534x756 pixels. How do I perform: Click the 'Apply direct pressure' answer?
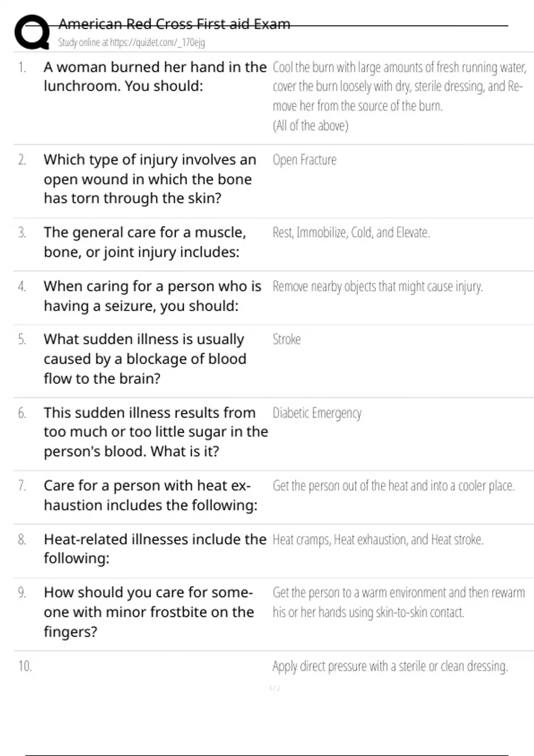(390, 667)
